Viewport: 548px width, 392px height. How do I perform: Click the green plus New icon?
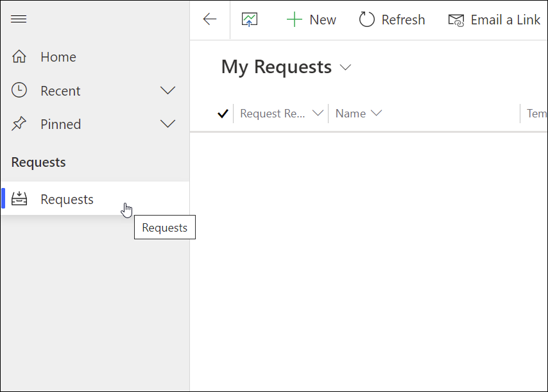[x=294, y=20]
